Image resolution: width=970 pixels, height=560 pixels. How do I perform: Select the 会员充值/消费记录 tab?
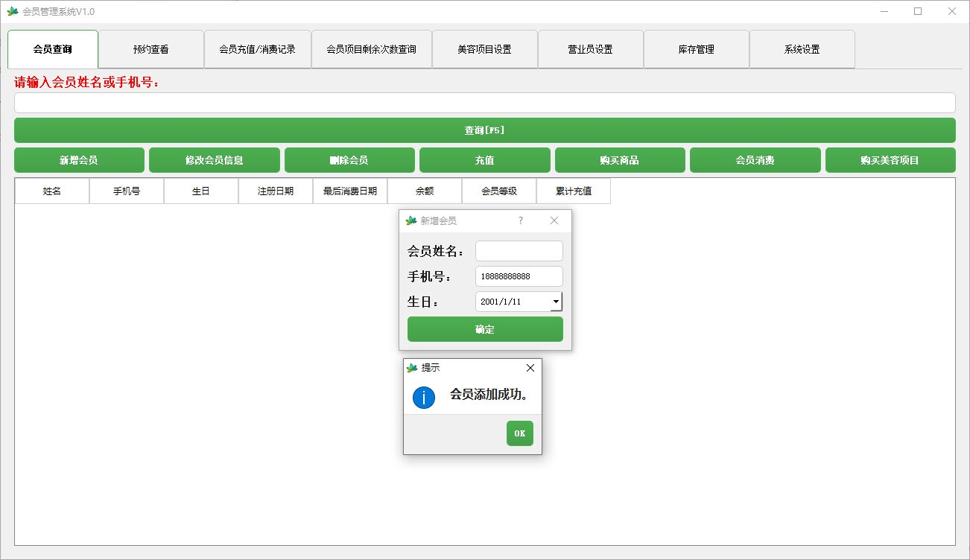(257, 48)
